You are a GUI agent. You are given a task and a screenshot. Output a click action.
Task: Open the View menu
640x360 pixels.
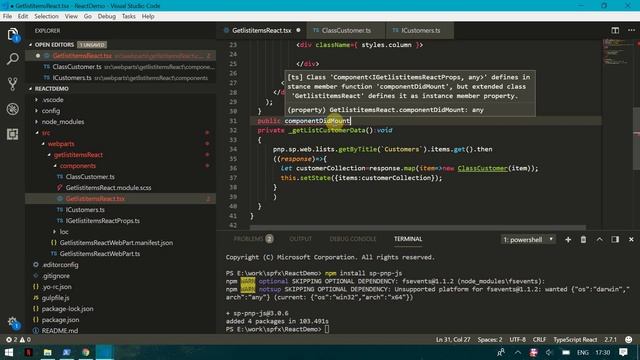click(71, 16)
